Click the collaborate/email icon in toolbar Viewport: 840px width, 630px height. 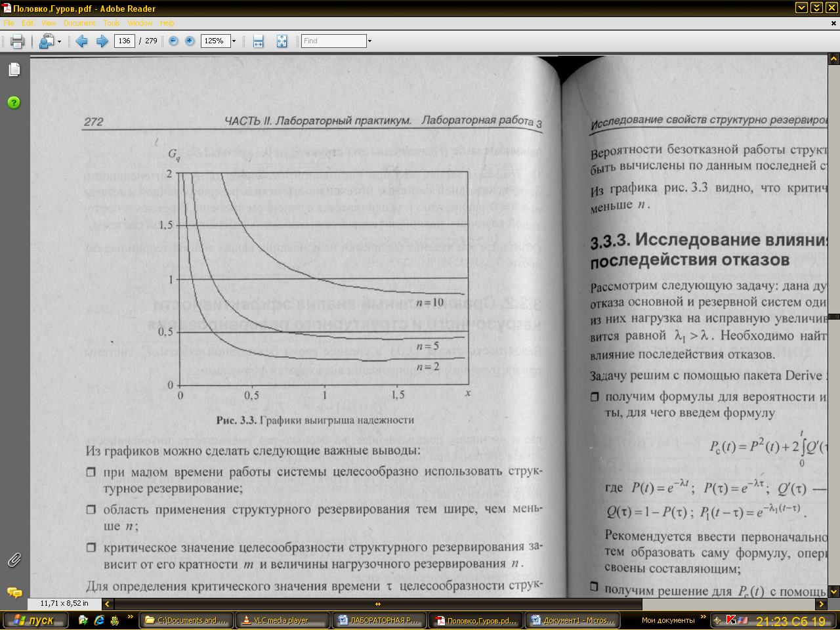click(47, 41)
